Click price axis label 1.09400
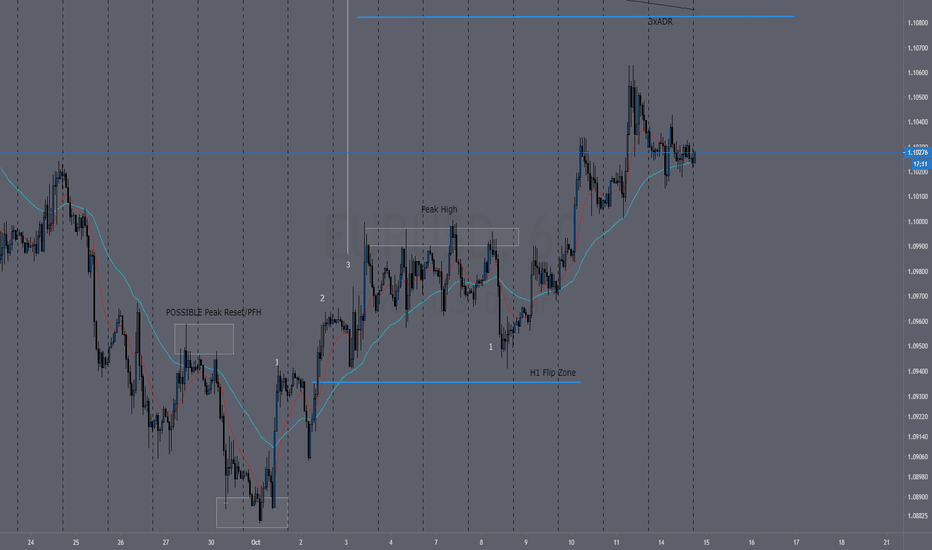The width and height of the screenshot is (932, 550). pyautogui.click(x=918, y=371)
